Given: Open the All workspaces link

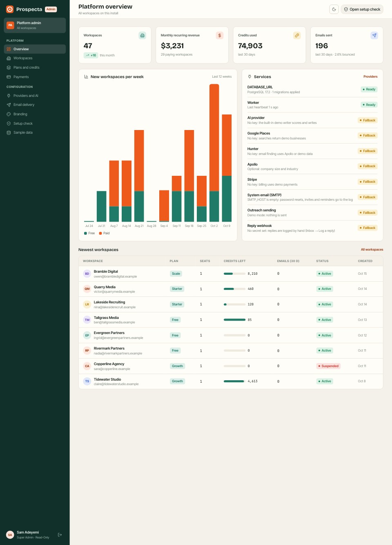Looking at the screenshot, I should pyautogui.click(x=372, y=249).
